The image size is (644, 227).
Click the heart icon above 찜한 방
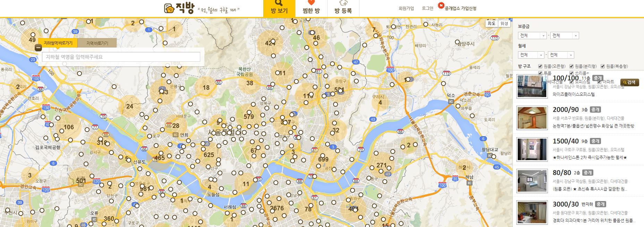pos(311,3)
